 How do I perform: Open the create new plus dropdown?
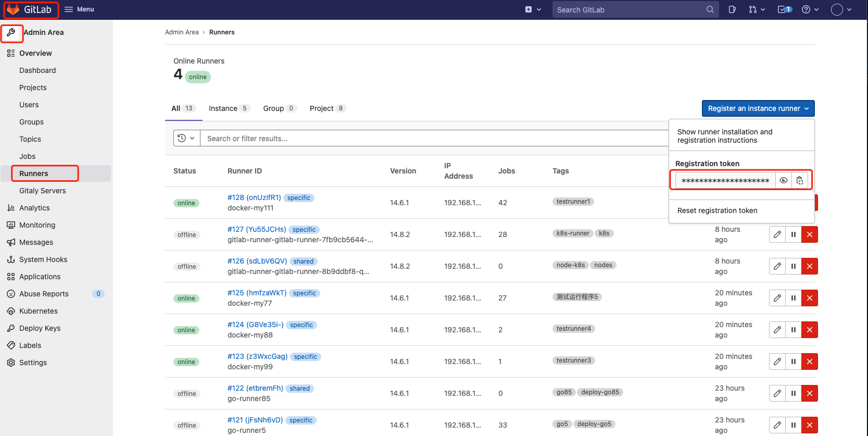(533, 9)
